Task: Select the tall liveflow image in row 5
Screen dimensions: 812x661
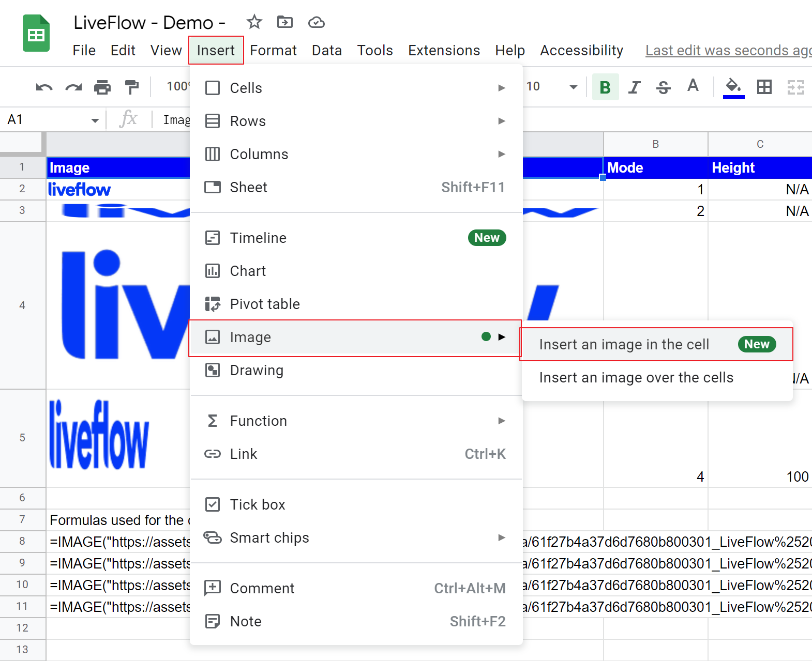Action: click(x=99, y=434)
